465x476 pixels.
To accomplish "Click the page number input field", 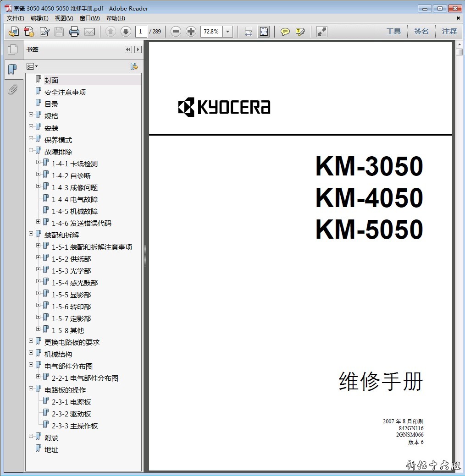I will tap(141, 32).
